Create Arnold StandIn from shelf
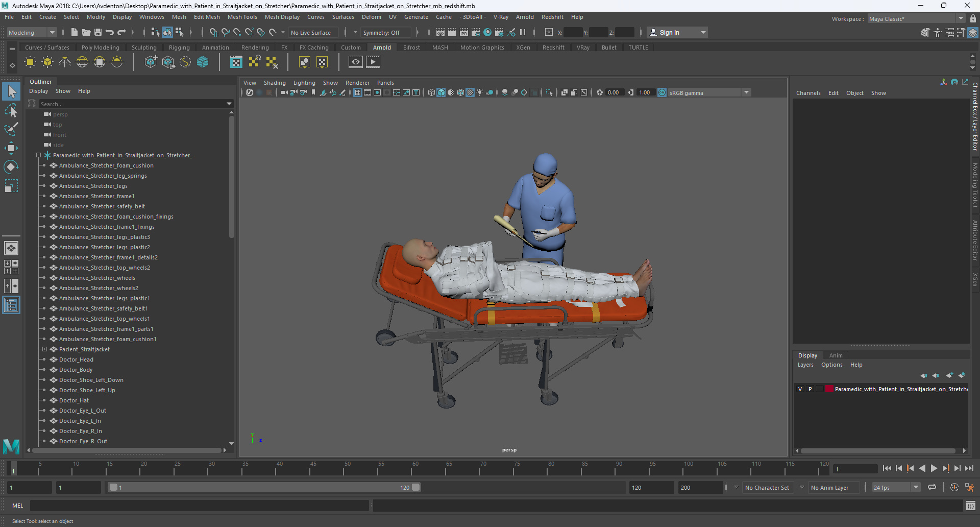This screenshot has height=527, width=980. 151,62
